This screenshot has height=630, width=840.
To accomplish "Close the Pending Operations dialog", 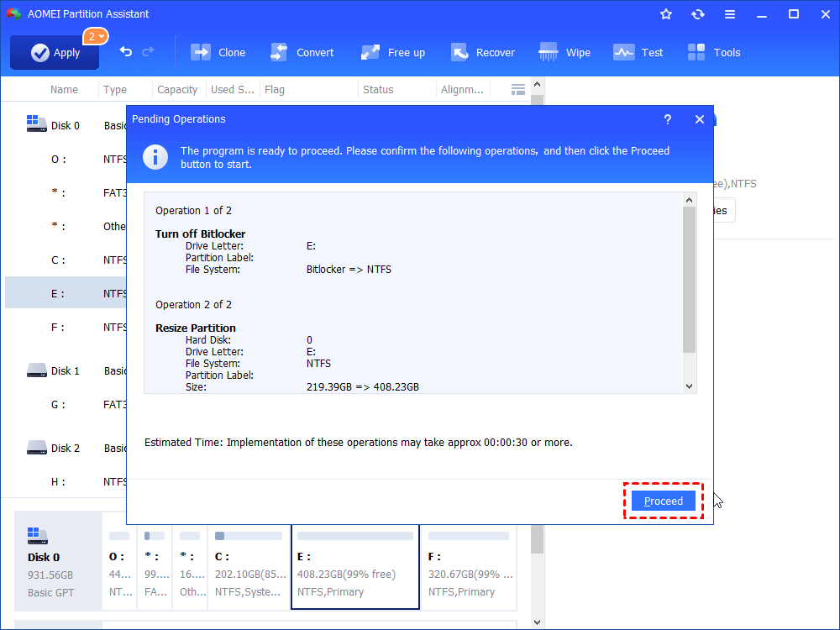I will [700, 119].
